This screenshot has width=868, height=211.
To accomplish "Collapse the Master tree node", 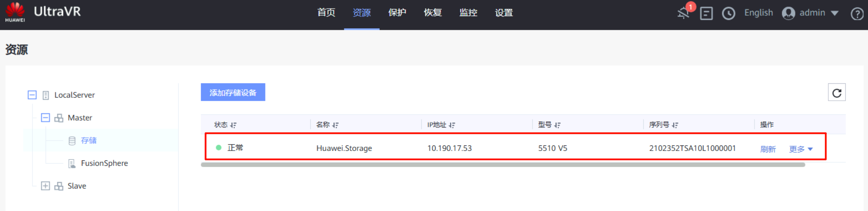I will click(45, 118).
